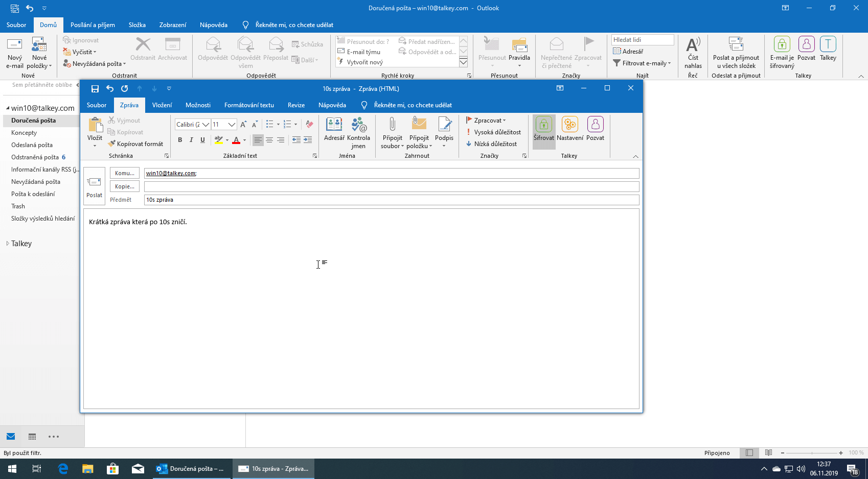Open font size 11 dropdown
Screen dimensions: 868x479
[x=232, y=125]
